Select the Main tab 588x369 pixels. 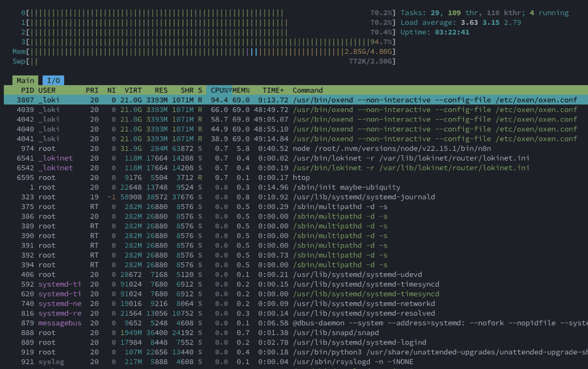(25, 81)
